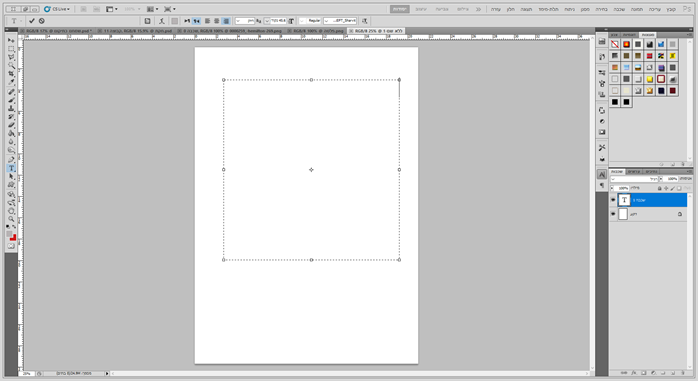
Task: Show more workspaces with double arrow
Action: [479, 9]
